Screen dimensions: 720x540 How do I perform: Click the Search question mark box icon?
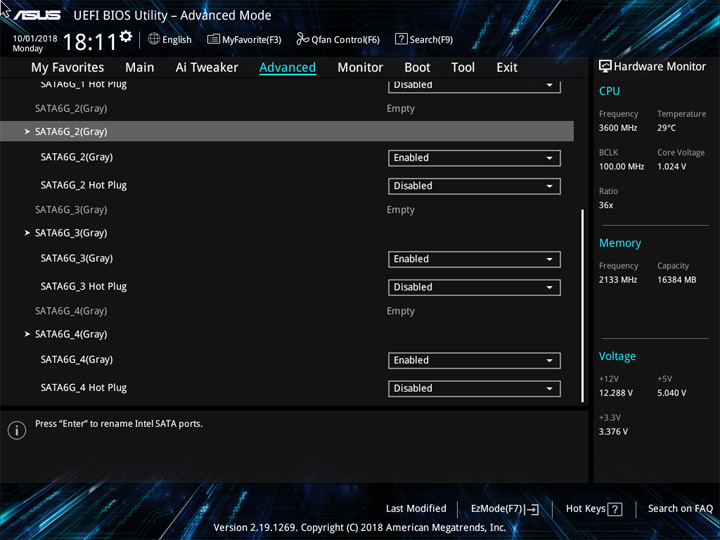point(401,39)
